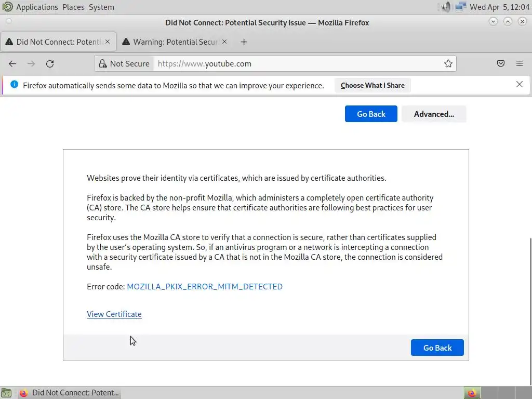
Task: Open a new tab with plus button
Action: (244, 42)
